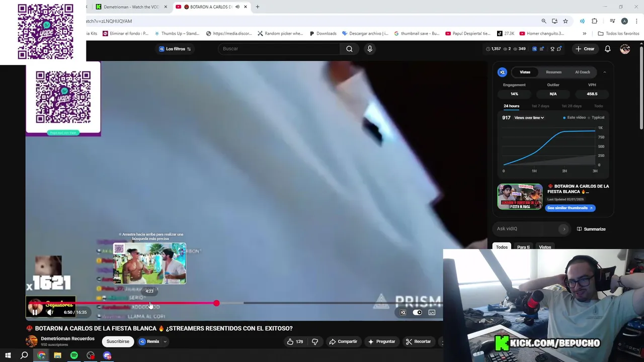
Task: Open a new browser tab
Action: click(258, 7)
